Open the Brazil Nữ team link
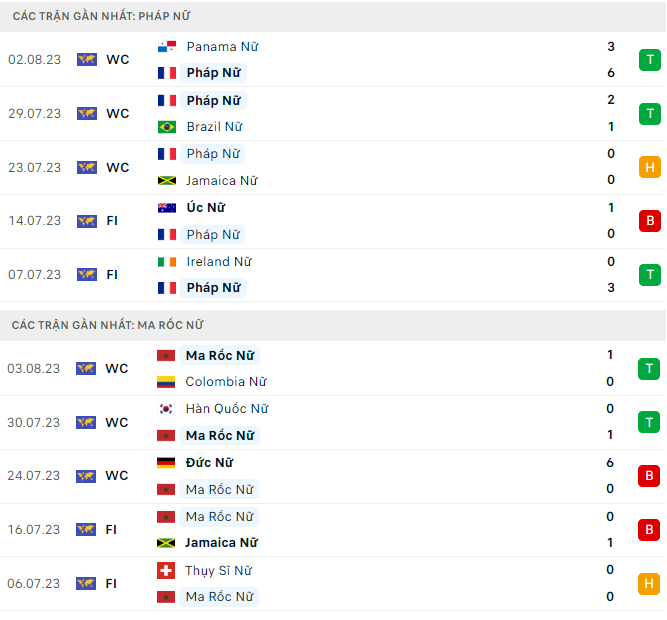 (214, 127)
